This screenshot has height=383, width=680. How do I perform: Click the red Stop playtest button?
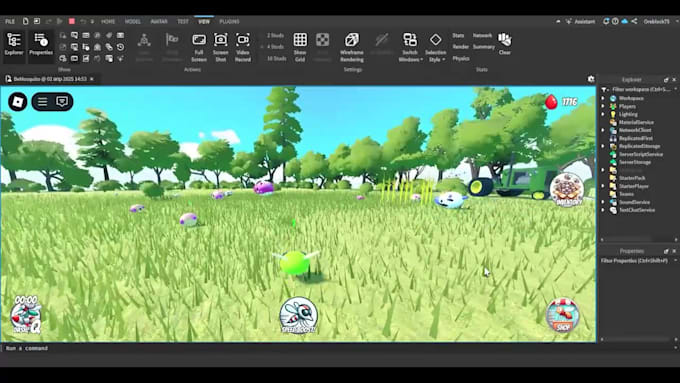pyautogui.click(x=72, y=21)
